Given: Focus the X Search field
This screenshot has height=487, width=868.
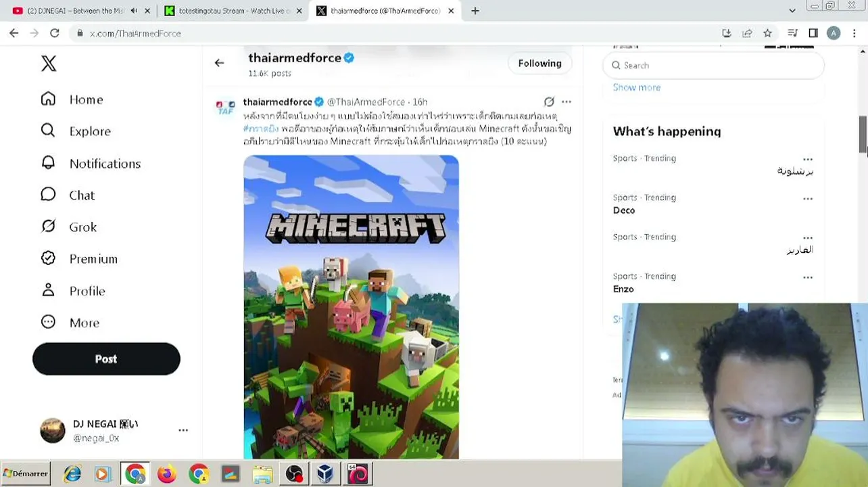Looking at the screenshot, I should [x=713, y=66].
